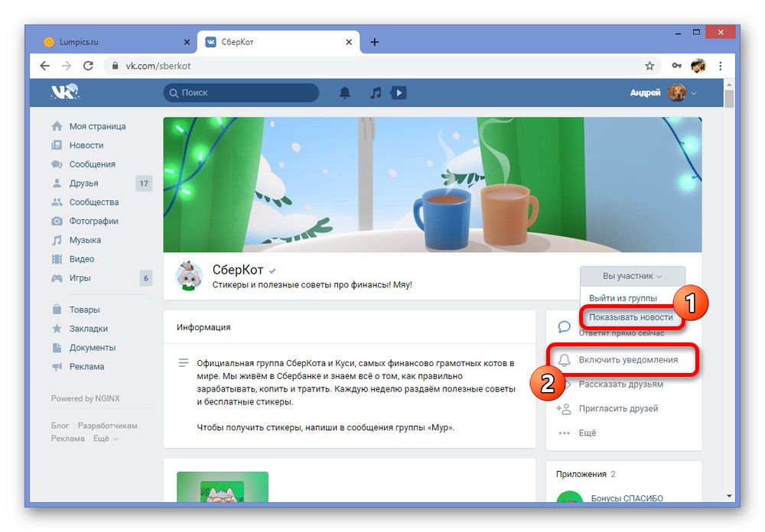Click the Стикеры и полезные советы group status
The width and height of the screenshot is (765, 532).
tap(312, 285)
